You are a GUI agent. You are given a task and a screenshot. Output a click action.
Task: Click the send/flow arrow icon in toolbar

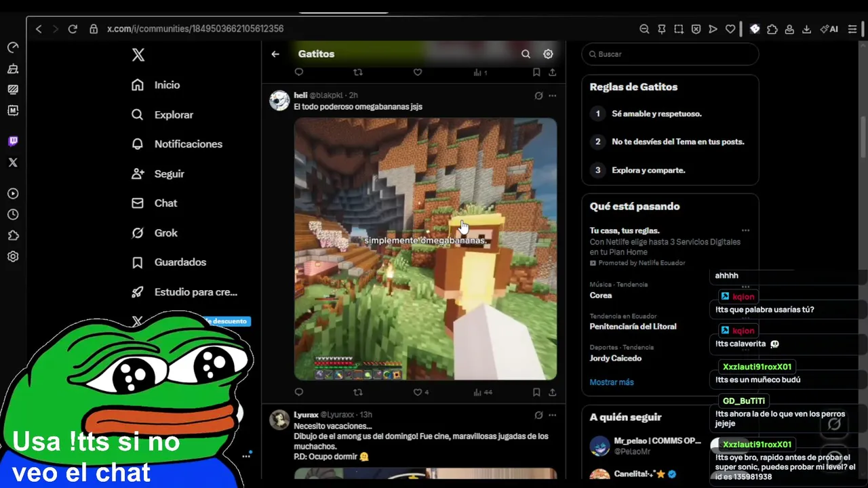pyautogui.click(x=713, y=29)
